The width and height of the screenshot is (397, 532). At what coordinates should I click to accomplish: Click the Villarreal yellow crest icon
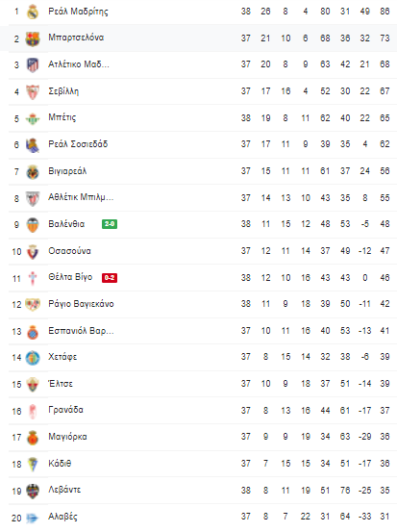33,172
